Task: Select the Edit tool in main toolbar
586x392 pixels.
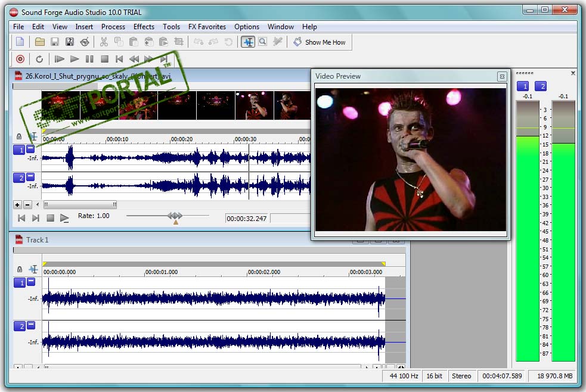Action: coord(248,42)
